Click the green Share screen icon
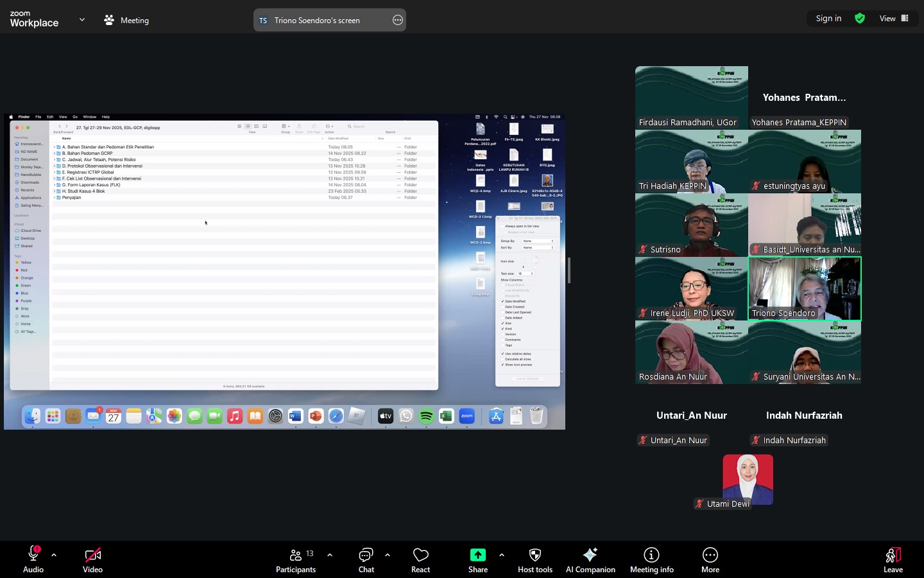Viewport: 924px width, 578px height. (477, 555)
